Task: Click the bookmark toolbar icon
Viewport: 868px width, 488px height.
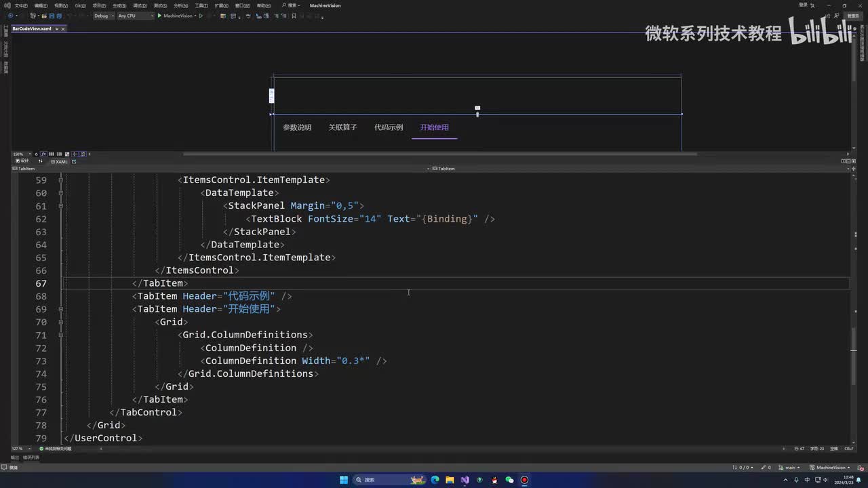Action: [294, 16]
